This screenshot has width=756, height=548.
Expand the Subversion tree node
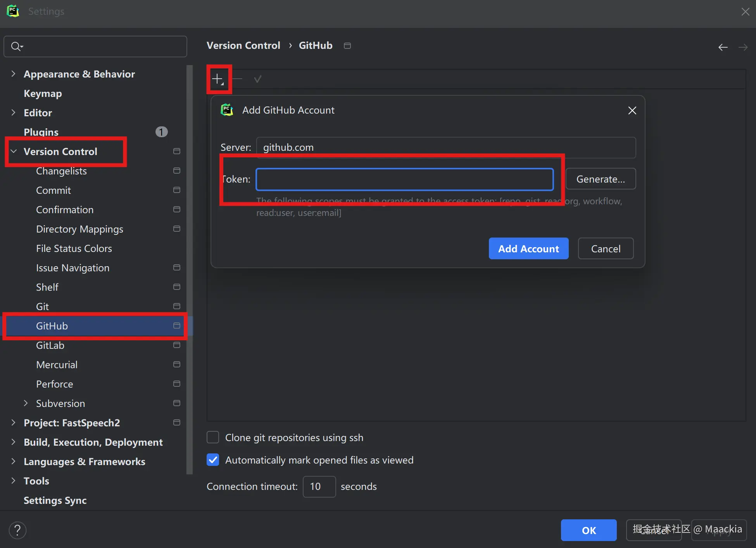(x=26, y=403)
